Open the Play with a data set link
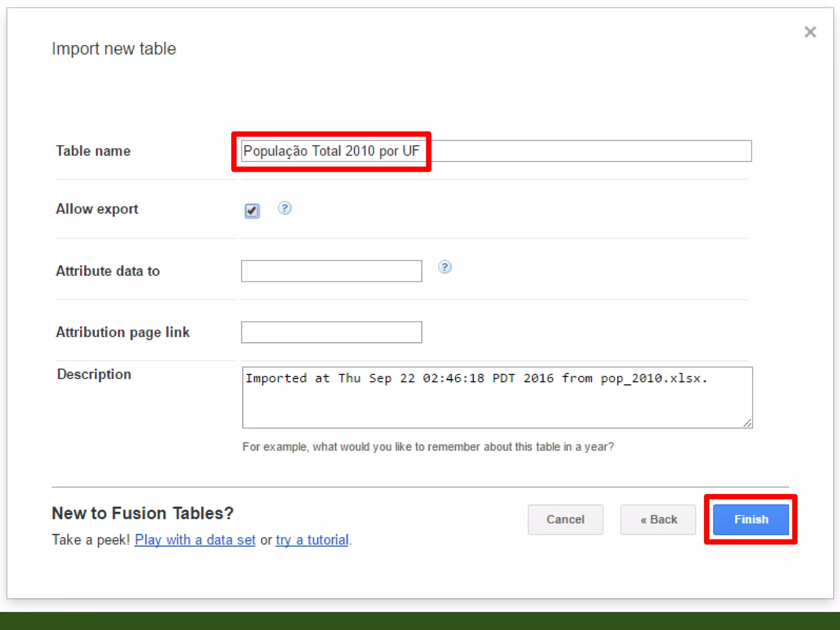This screenshot has width=840, height=630. tap(195, 540)
